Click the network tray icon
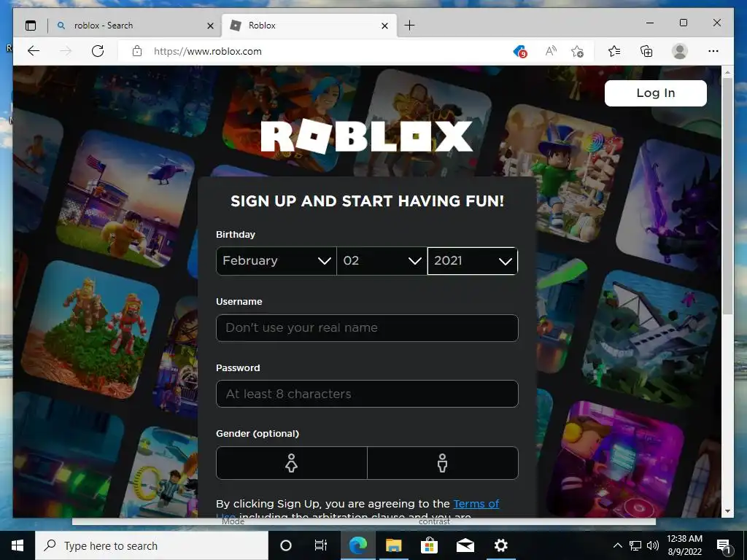The width and height of the screenshot is (747, 560). tap(635, 545)
